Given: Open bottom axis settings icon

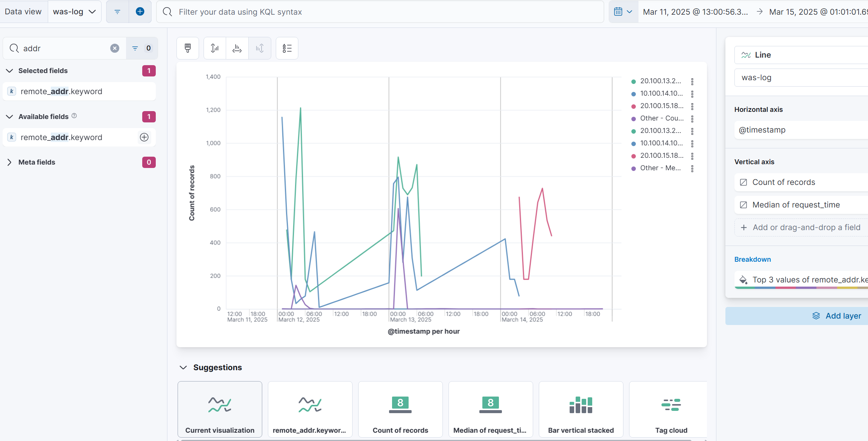Looking at the screenshot, I should (237, 48).
